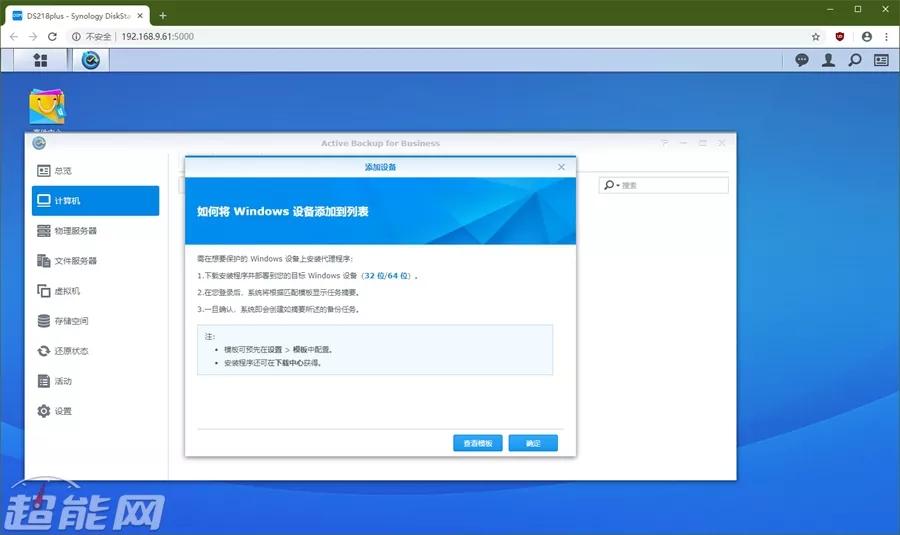The image size is (900, 535).
Task: Minimize the Active Backup for Business window
Action: pos(683,143)
